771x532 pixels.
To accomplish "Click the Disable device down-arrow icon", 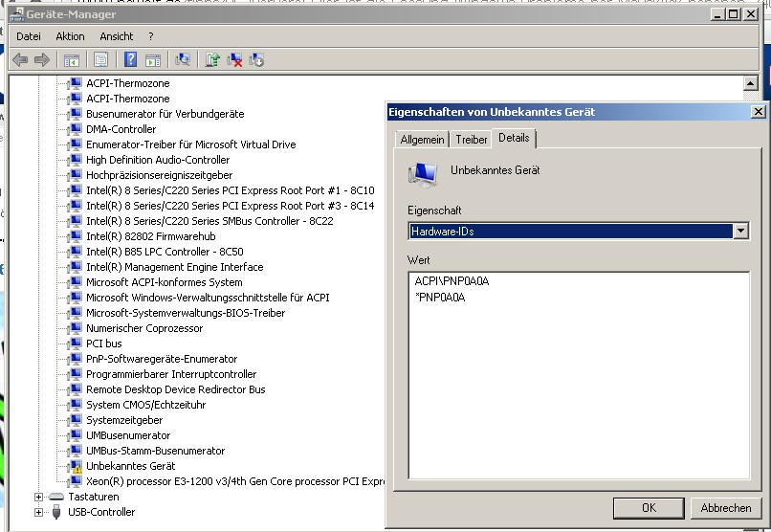I will (256, 60).
